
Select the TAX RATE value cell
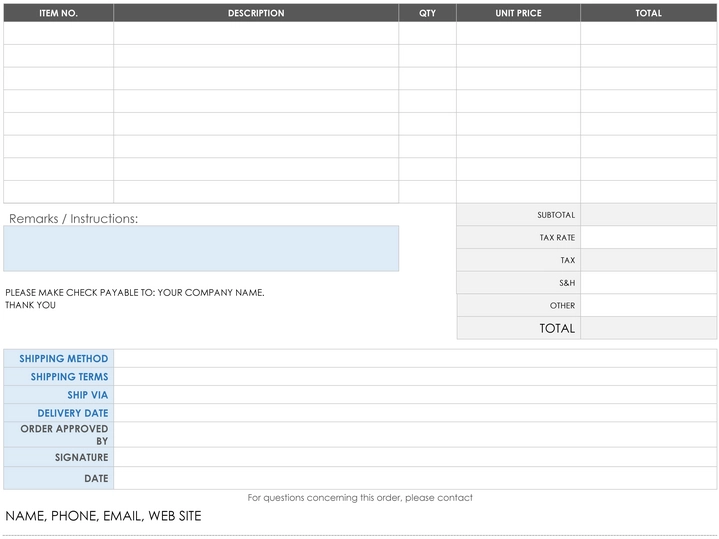pyautogui.click(x=648, y=237)
